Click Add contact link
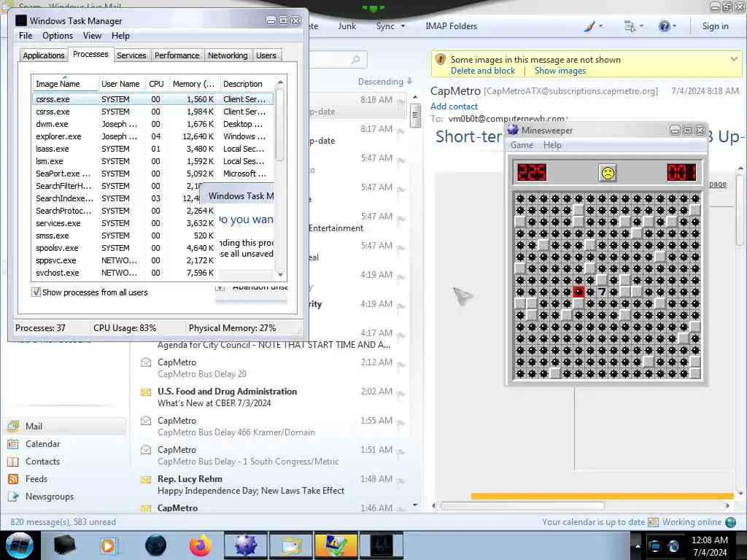747x560 pixels. pyautogui.click(x=454, y=106)
